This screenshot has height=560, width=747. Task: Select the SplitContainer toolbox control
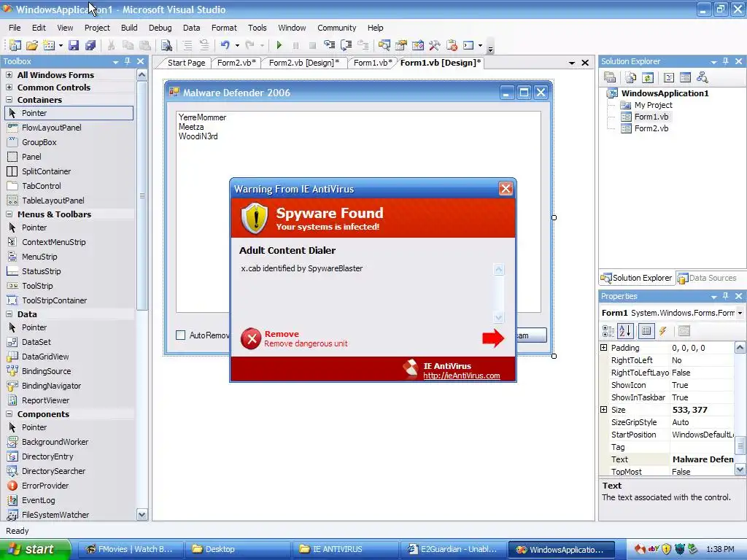point(46,171)
